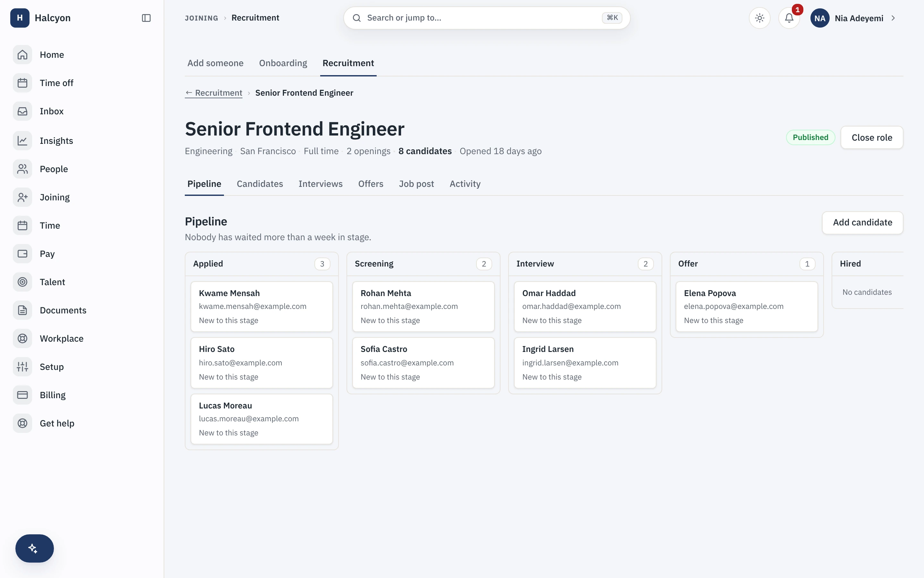This screenshot has height=578, width=924.
Task: Open Time off calendar icon
Action: pos(22,83)
